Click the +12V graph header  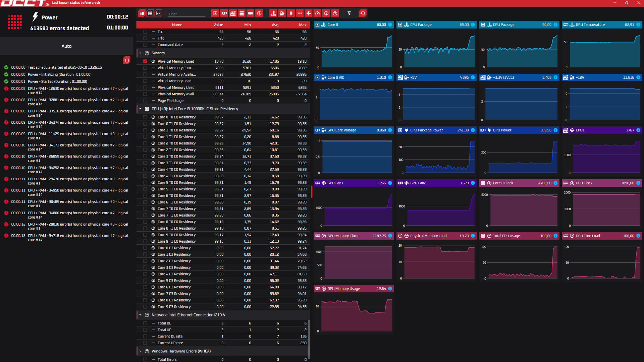coord(602,77)
